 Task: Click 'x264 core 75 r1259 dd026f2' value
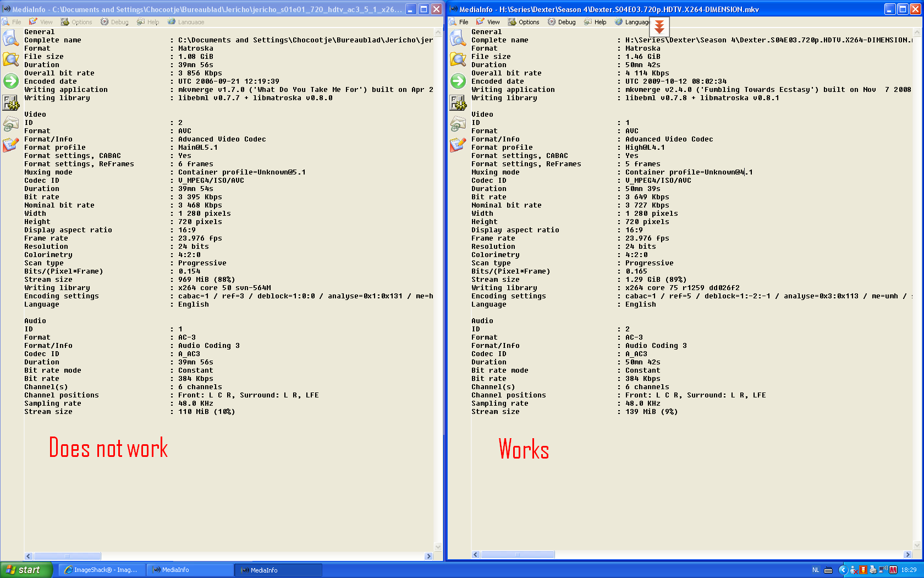click(x=683, y=288)
